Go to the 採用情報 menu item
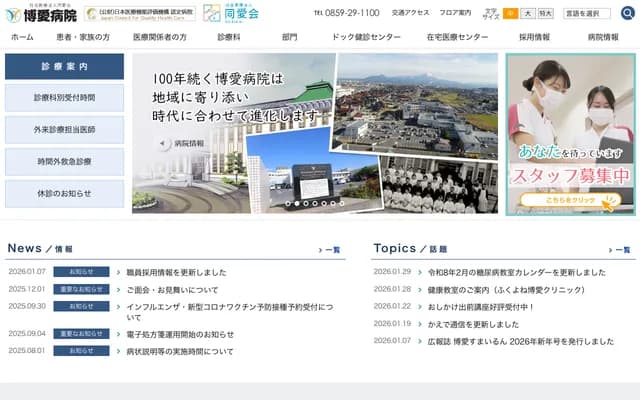Image resolution: width=640 pixels, height=400 pixels. coord(534,37)
